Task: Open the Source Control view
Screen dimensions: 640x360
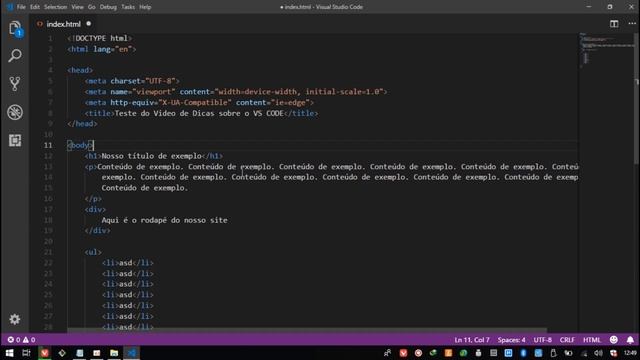Action: click(15, 84)
